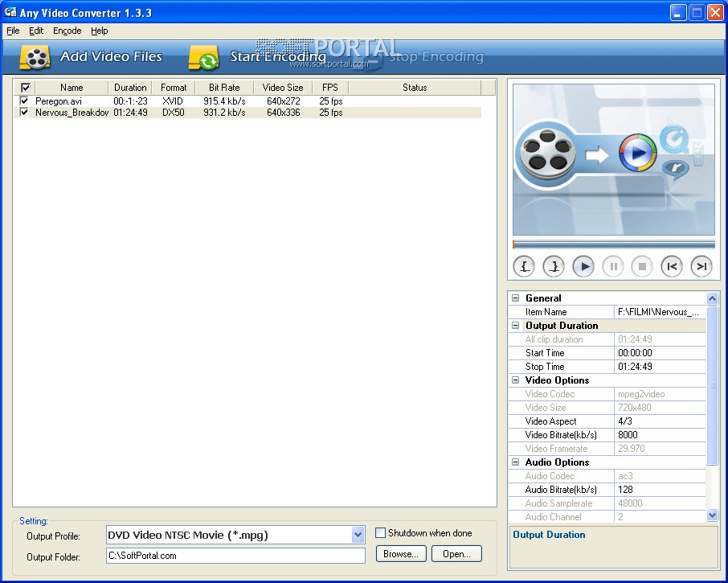Click the Add Video Files film reel icon
Screen dimensions: 728x583
pos(35,58)
